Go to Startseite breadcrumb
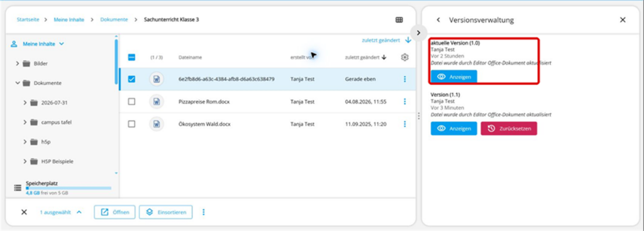This screenshot has width=644, height=231. pos(28,19)
